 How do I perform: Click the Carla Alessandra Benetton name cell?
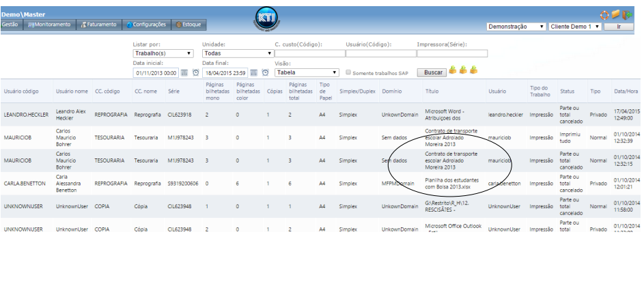(x=68, y=184)
